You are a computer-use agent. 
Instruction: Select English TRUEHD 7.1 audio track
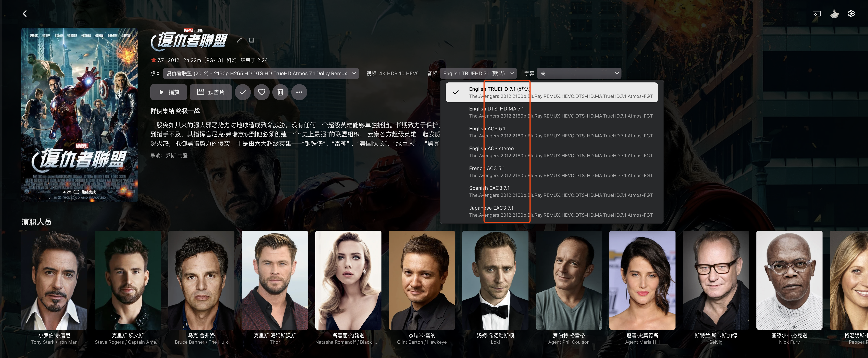pyautogui.click(x=552, y=92)
